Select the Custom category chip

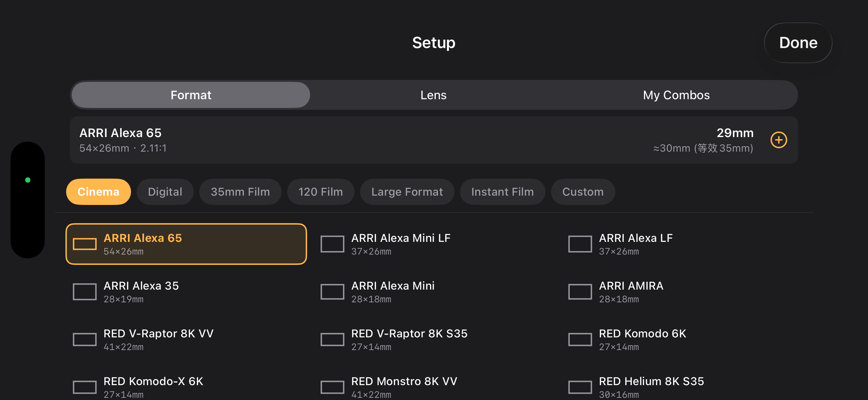coord(583,192)
